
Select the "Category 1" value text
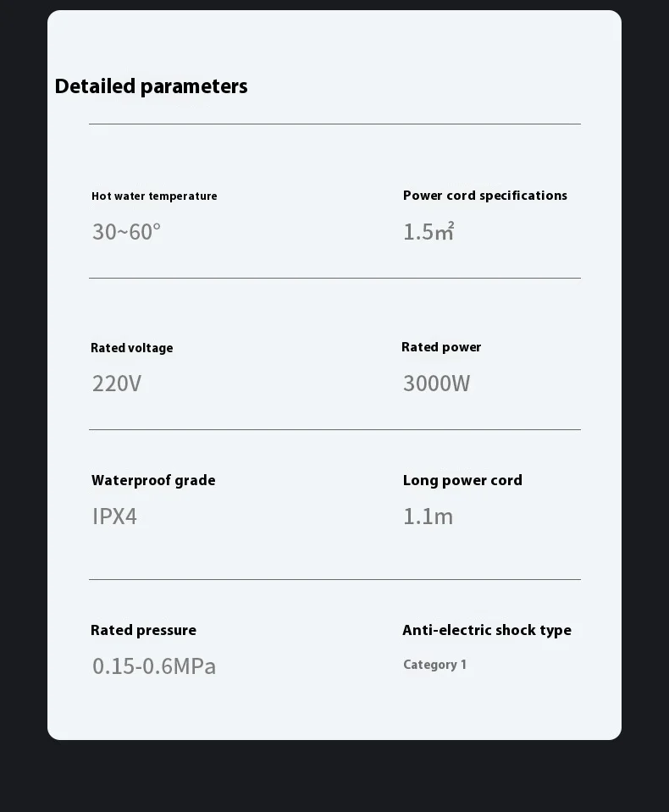coord(434,666)
